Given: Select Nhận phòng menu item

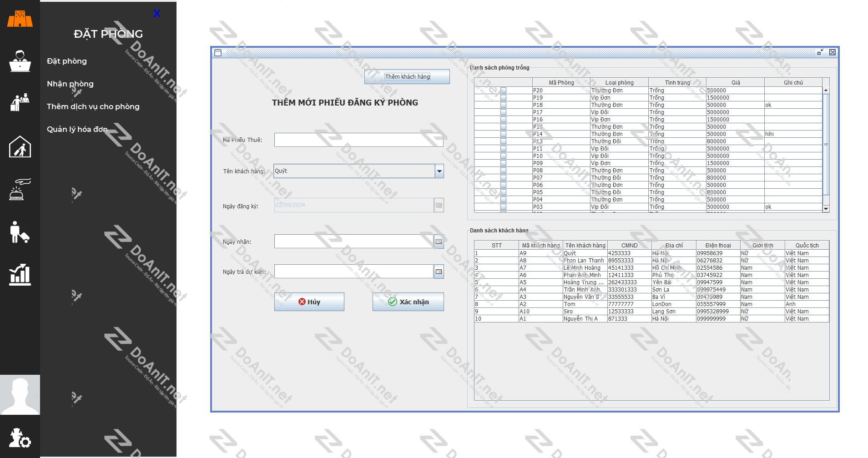Looking at the screenshot, I should 70,84.
